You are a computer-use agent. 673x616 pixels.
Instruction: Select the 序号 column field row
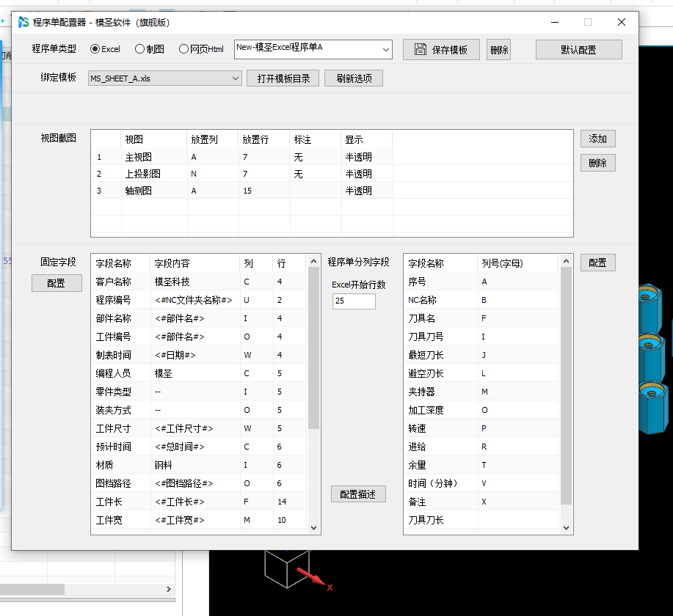482,282
